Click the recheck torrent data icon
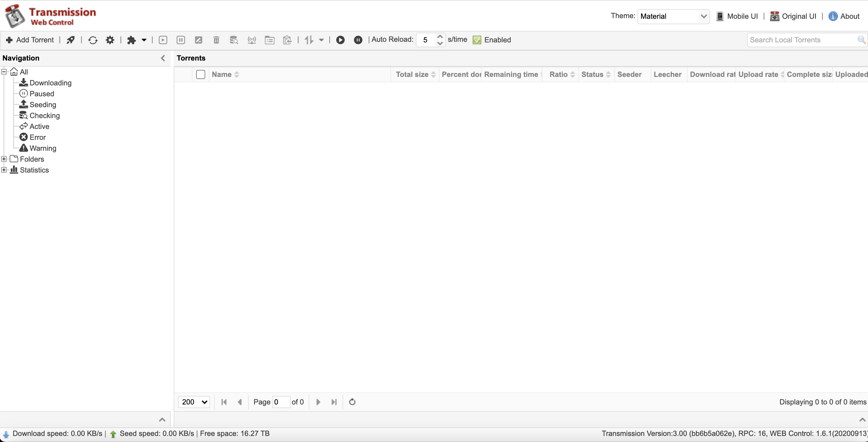 [234, 40]
